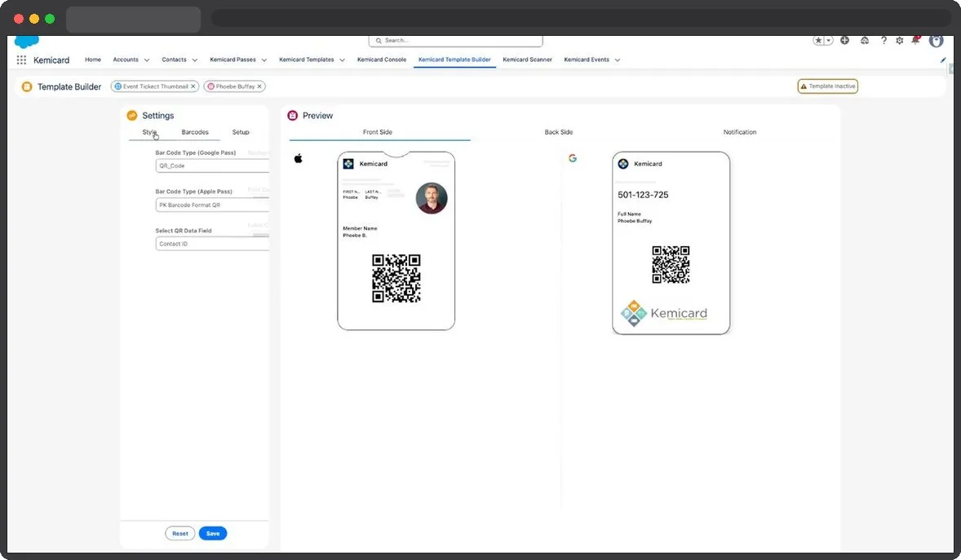The width and height of the screenshot is (961, 560).
Task: Open the Kemicard Template Builder tab
Action: 454,60
